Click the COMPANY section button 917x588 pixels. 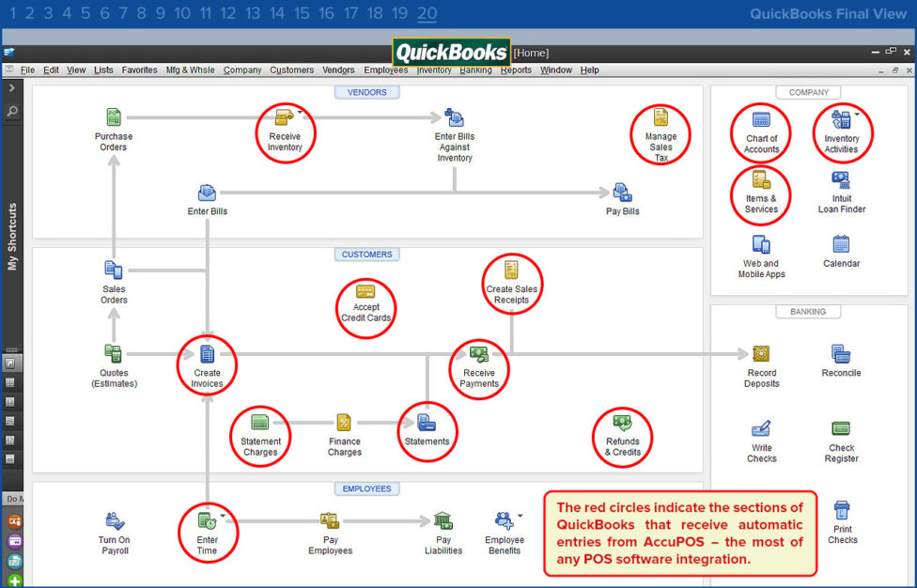coord(808,92)
